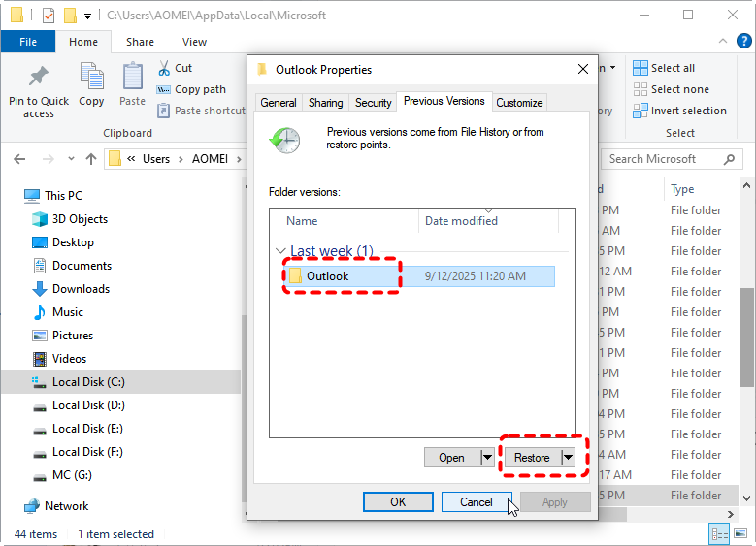Select the Previous Versions tab

click(x=444, y=101)
